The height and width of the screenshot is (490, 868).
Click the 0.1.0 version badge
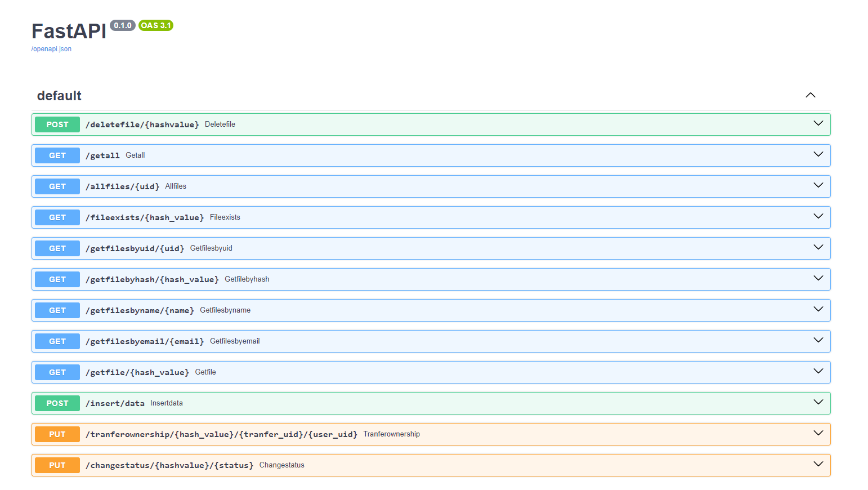click(x=123, y=25)
